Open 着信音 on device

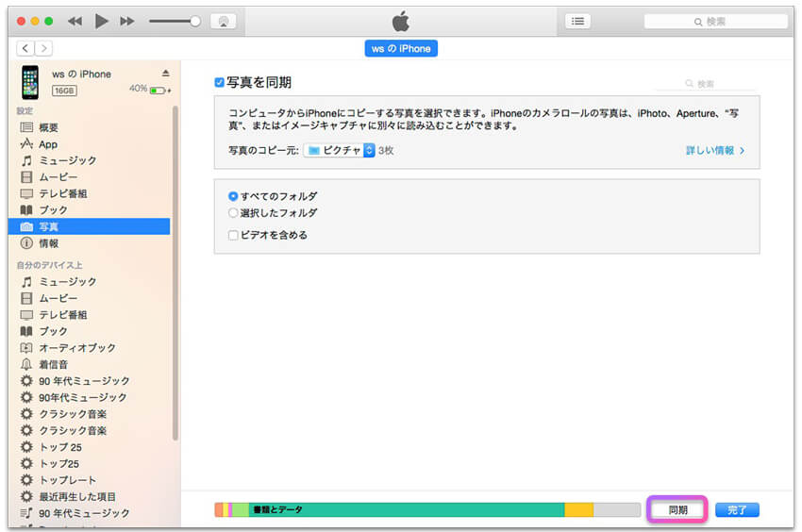tap(89, 364)
